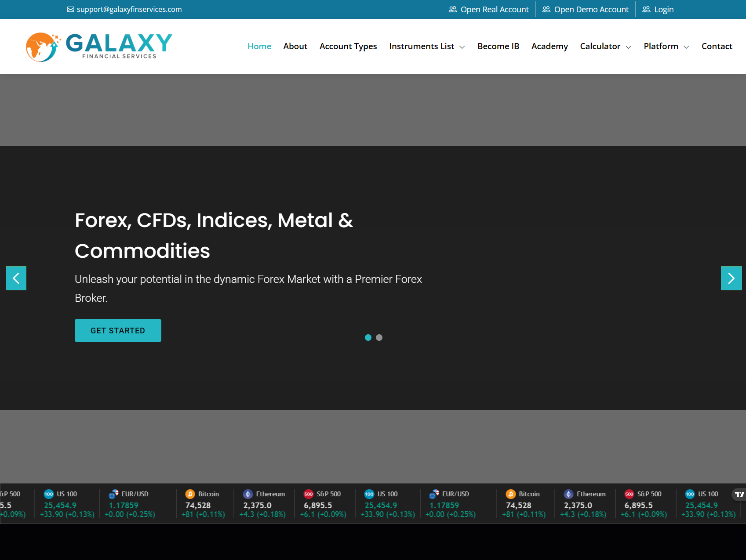The image size is (746, 560).
Task: Click the Bitcoin icon in the ticker
Action: [190, 494]
